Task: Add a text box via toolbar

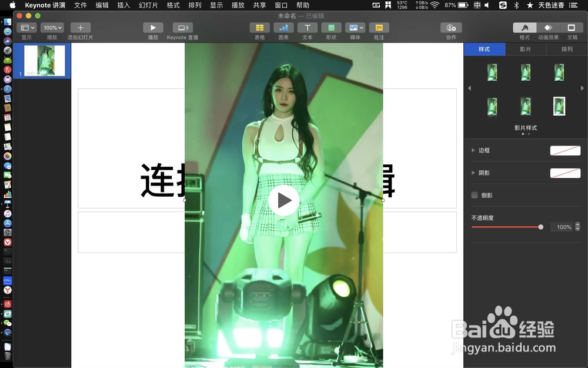Action: click(307, 28)
